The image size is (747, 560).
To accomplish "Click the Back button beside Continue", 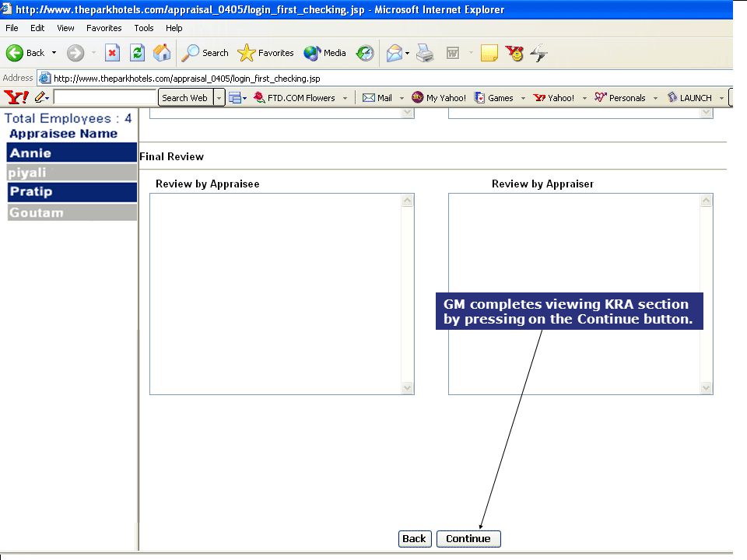I will (415, 538).
